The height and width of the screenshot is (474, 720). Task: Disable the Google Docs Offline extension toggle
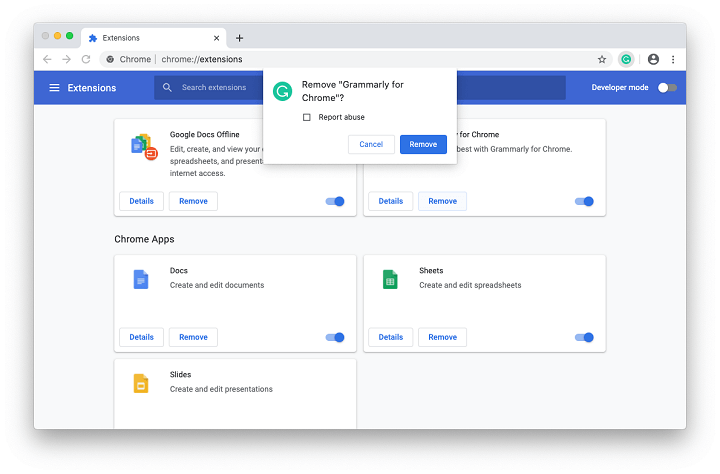tap(335, 201)
